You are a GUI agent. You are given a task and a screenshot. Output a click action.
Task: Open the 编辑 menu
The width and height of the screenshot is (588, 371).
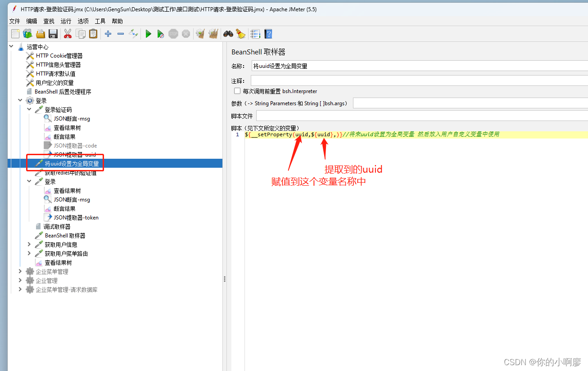32,21
